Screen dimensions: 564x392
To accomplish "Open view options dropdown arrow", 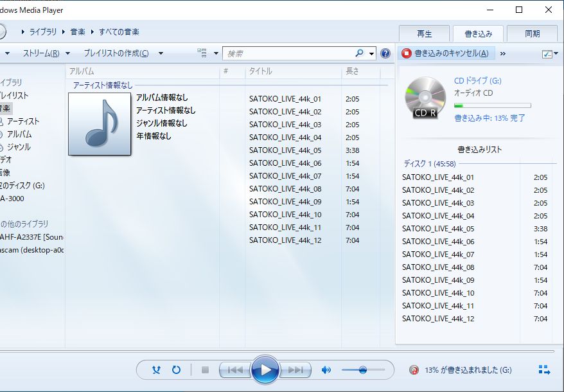I will [216, 53].
